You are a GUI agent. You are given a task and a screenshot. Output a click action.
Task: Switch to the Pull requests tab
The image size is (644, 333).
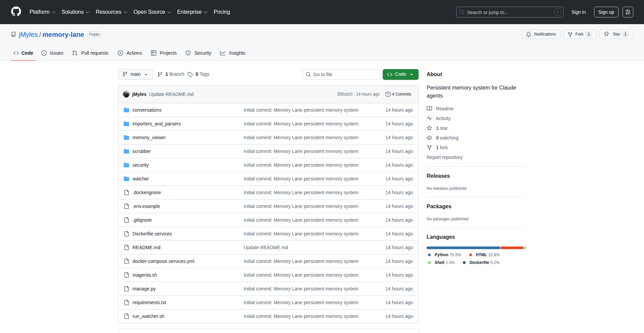[x=91, y=53]
